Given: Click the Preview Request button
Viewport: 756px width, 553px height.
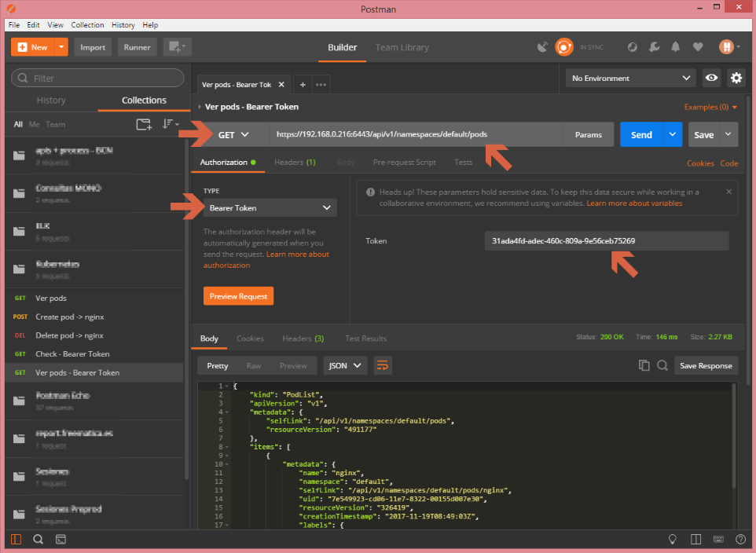Looking at the screenshot, I should 238,296.
